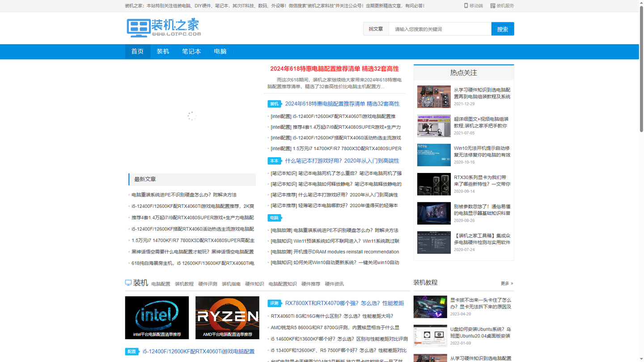Image resolution: width=644 pixels, height=362 pixels.
Task: Open the 电脑配置 sub-category tab
Action: (x=161, y=284)
